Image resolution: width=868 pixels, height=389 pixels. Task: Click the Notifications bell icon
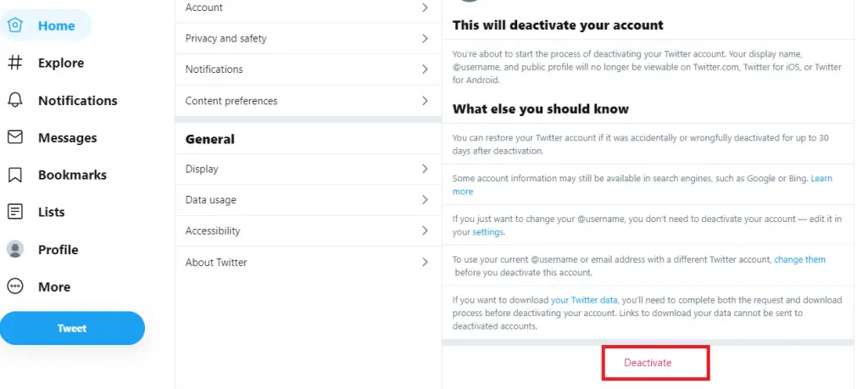click(15, 100)
